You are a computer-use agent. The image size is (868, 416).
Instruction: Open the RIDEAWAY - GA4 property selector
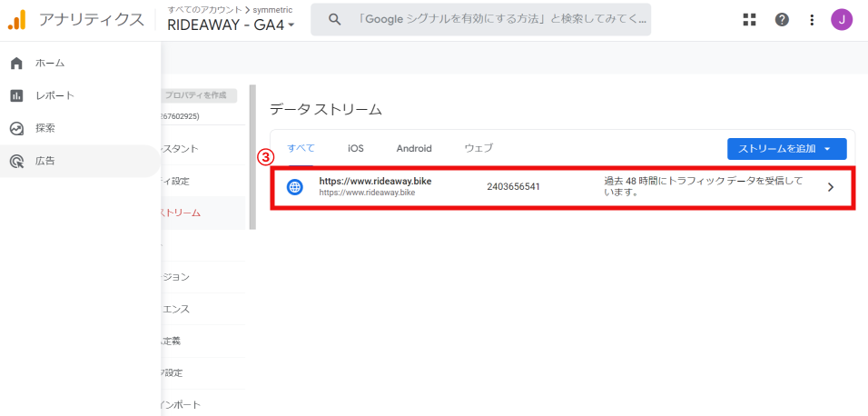pyautogui.click(x=231, y=25)
